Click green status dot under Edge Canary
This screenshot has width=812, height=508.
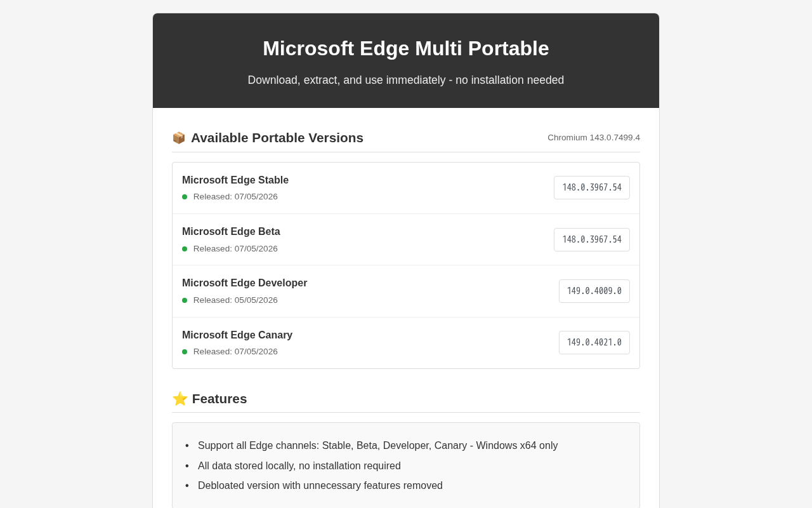pos(185,352)
